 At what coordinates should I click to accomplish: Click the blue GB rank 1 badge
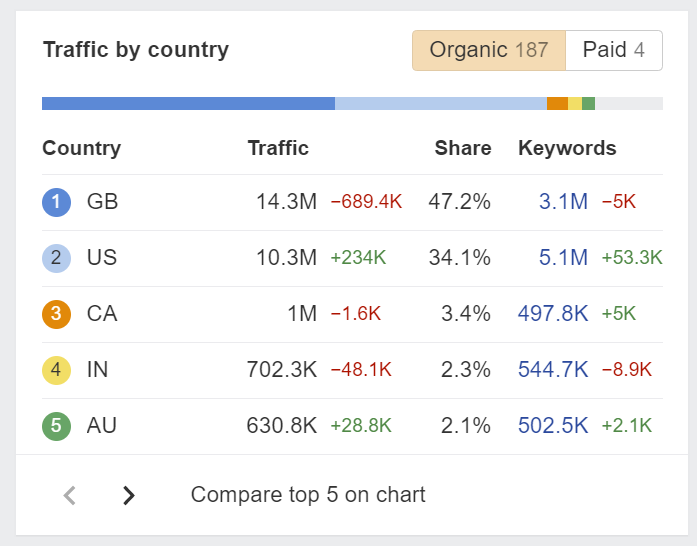[56, 202]
